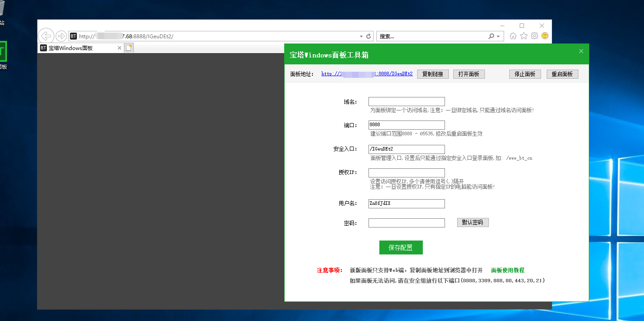644x321 pixels.
Task: Open browser tools gear icon
Action: pos(534,36)
